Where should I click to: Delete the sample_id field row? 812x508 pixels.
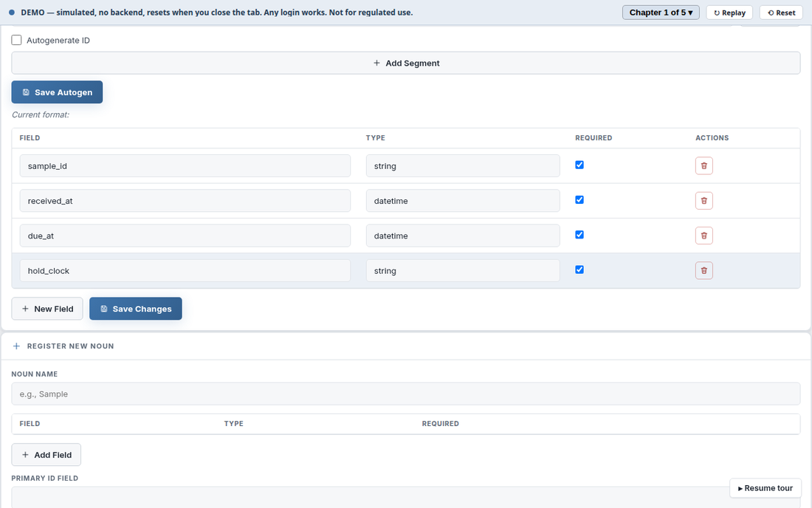point(703,165)
